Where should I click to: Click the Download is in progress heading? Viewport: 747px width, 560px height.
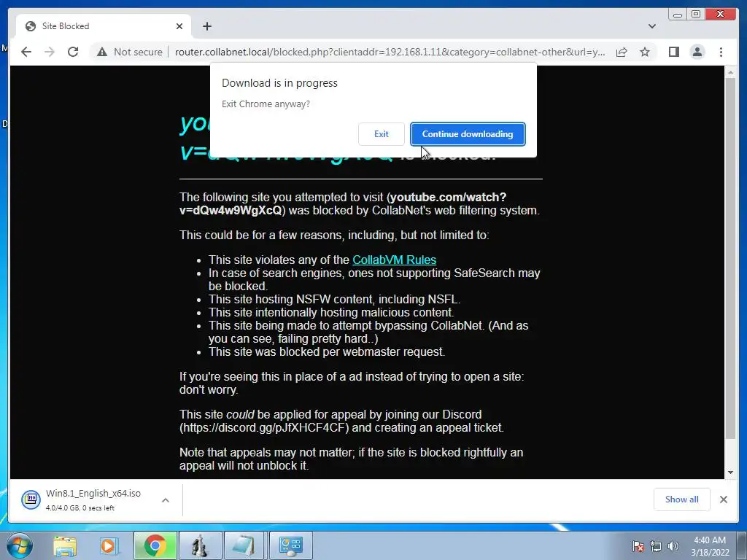click(x=279, y=83)
